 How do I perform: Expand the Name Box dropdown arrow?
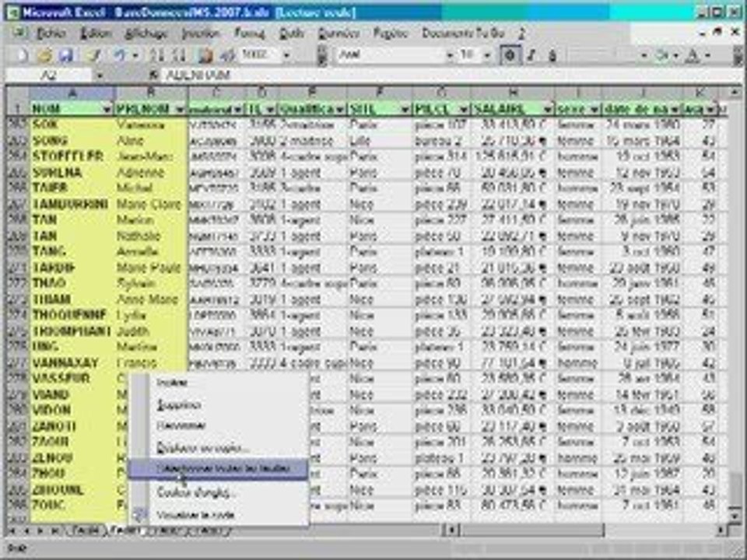click(100, 75)
